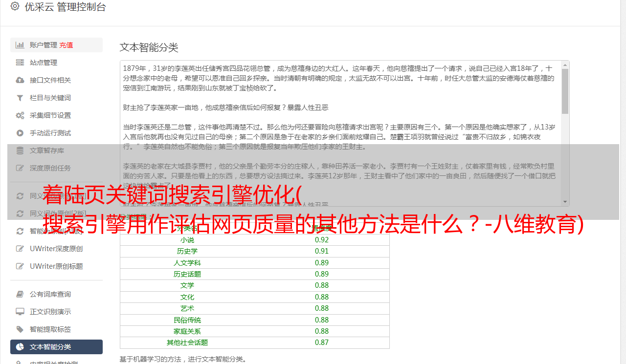Click the gears icon beside 采集细节设置

20,115
